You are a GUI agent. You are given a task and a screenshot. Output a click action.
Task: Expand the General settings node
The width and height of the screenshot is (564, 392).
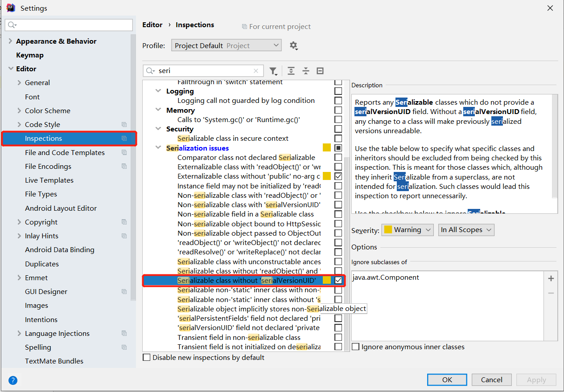click(19, 82)
